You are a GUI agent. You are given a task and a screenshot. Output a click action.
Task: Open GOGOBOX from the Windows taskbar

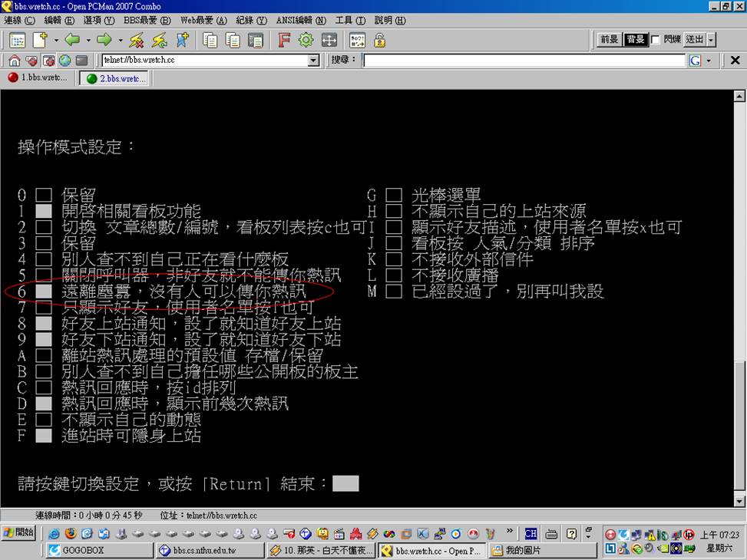pyautogui.click(x=99, y=550)
